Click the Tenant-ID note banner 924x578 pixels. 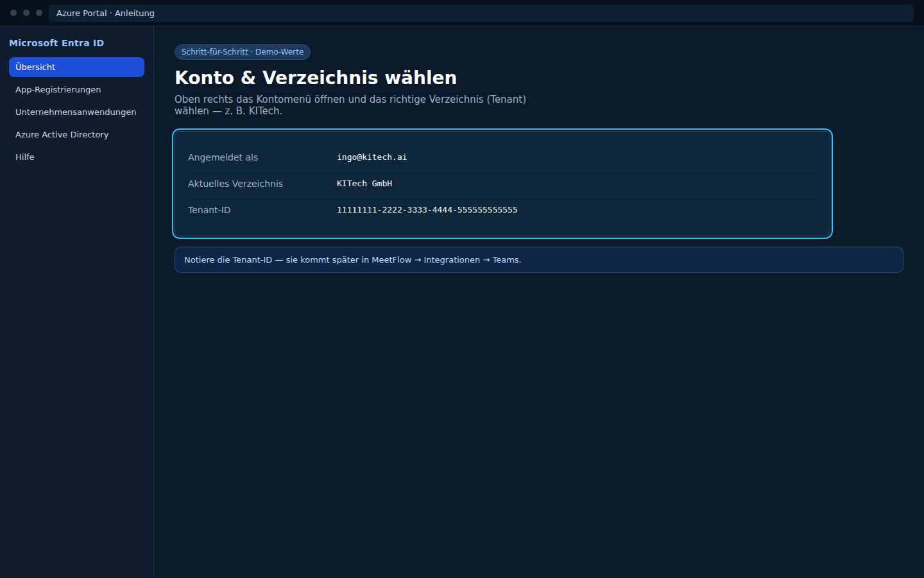(x=539, y=260)
